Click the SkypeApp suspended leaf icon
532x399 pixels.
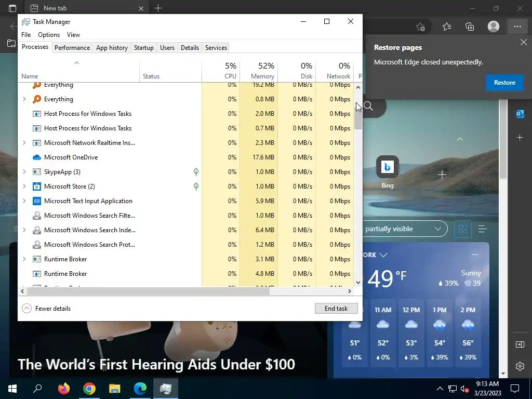tap(196, 171)
